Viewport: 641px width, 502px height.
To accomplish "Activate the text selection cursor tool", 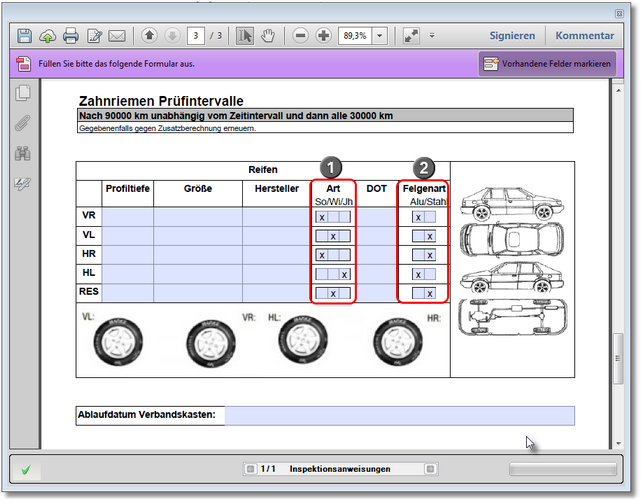I will coord(245,36).
